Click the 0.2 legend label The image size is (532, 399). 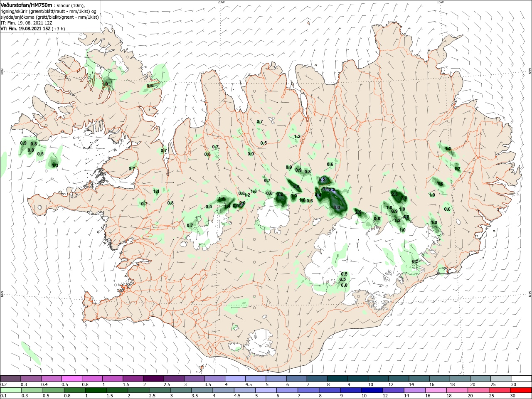point(4,384)
